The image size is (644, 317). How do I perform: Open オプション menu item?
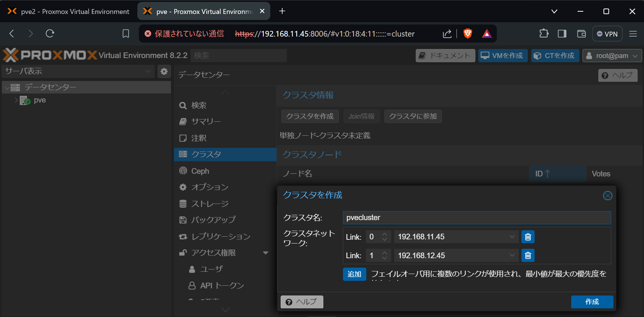point(225,187)
